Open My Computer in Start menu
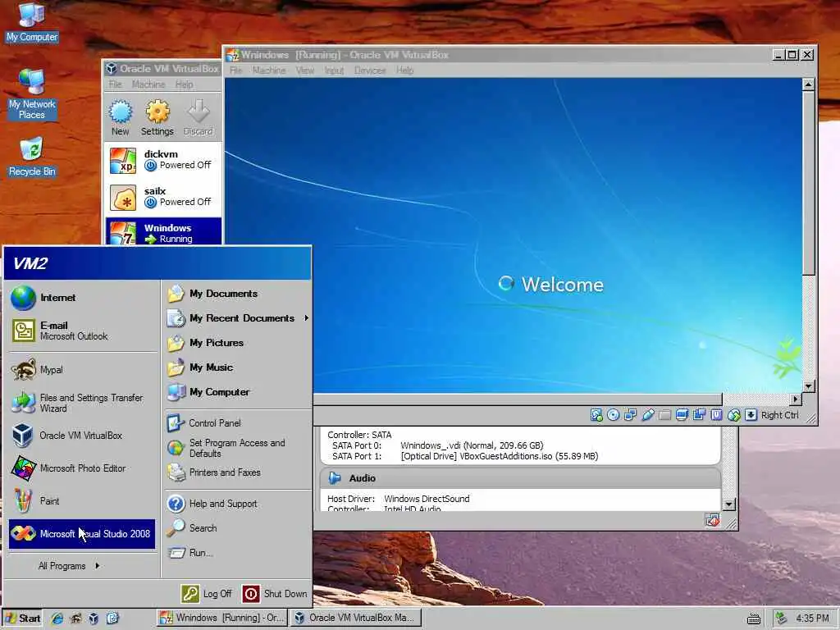The image size is (840, 630). tap(238, 392)
